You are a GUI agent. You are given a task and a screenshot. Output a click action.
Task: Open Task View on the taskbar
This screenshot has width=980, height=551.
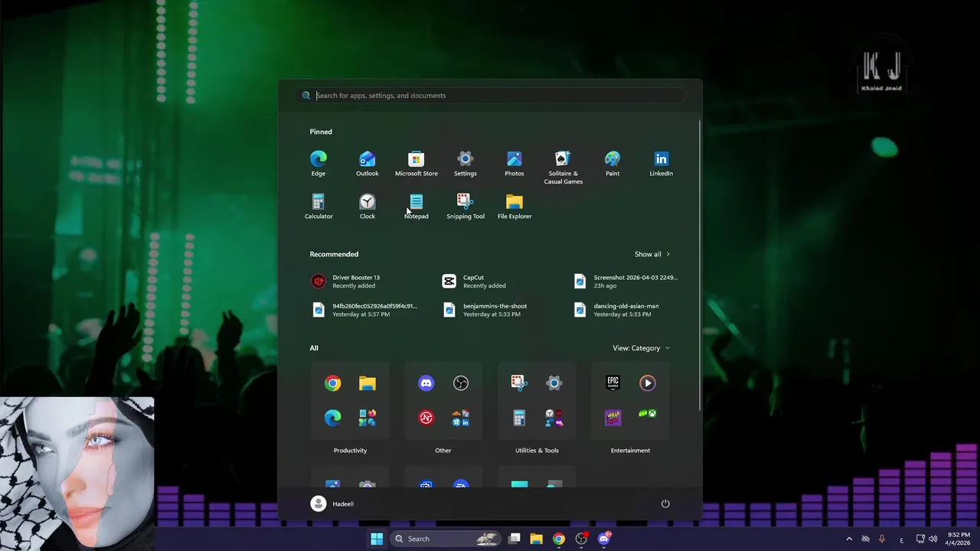click(514, 539)
